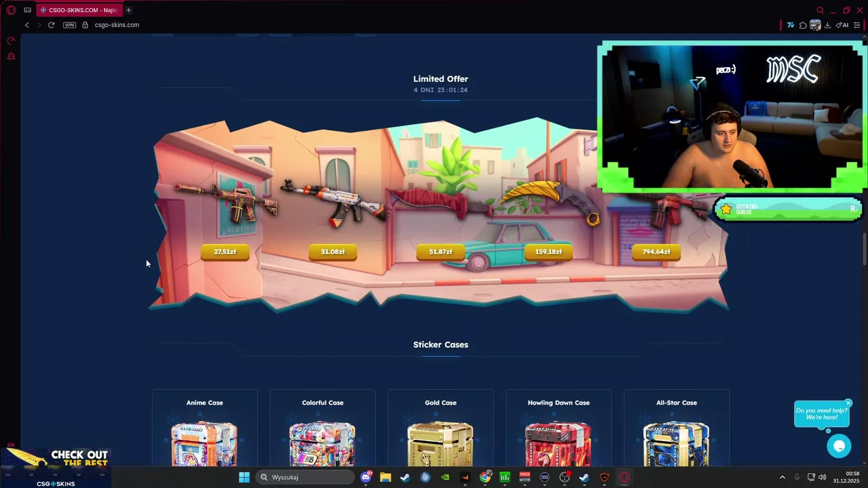The image size is (868, 488).
Task: Open the 794.64zł limited offer
Action: pyautogui.click(x=656, y=252)
